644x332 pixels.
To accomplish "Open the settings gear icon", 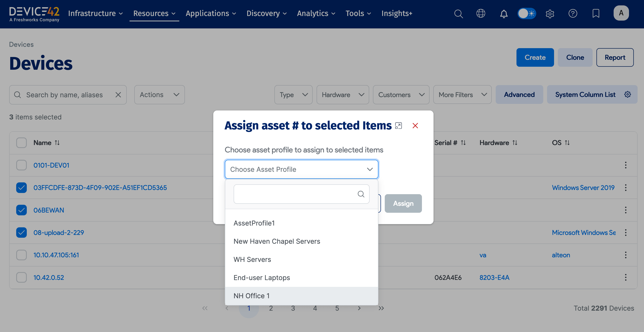I will pyautogui.click(x=550, y=14).
